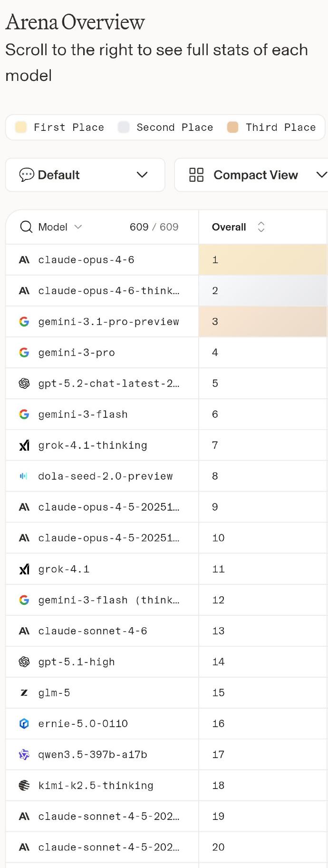
Task: Click the ernie-5.0-0110 hexagon icon
Action: click(x=24, y=723)
